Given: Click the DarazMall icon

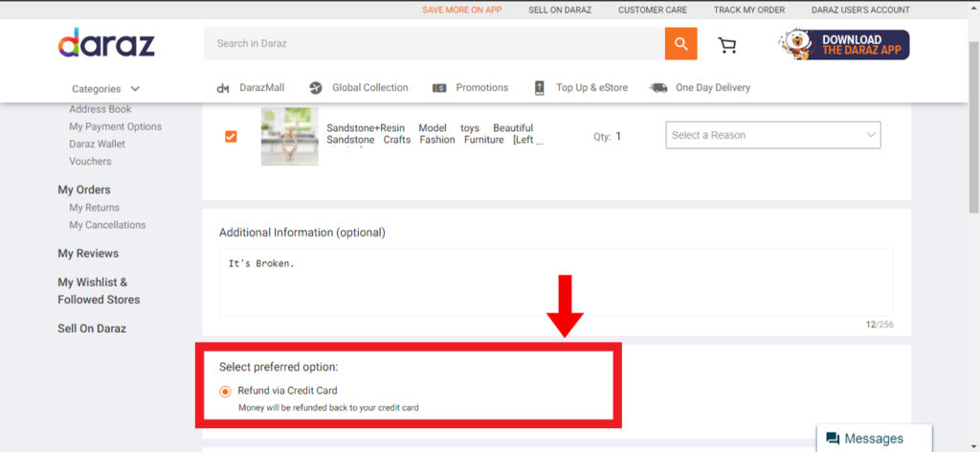Looking at the screenshot, I should point(223,88).
